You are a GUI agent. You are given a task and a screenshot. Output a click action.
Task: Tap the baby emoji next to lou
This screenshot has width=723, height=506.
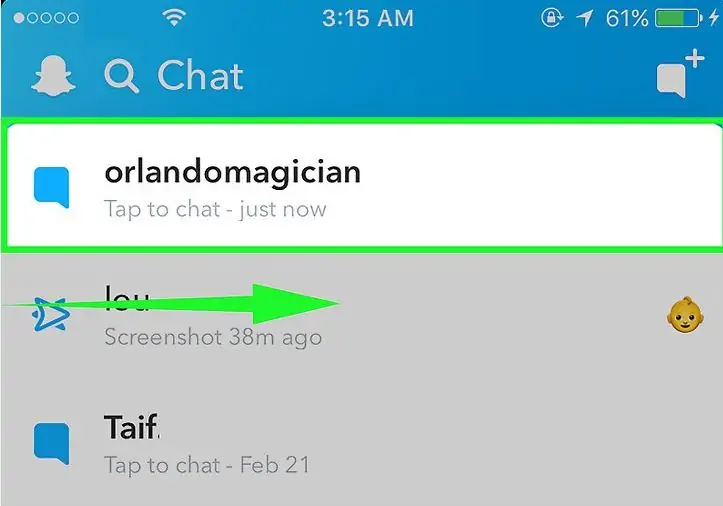[685, 314]
